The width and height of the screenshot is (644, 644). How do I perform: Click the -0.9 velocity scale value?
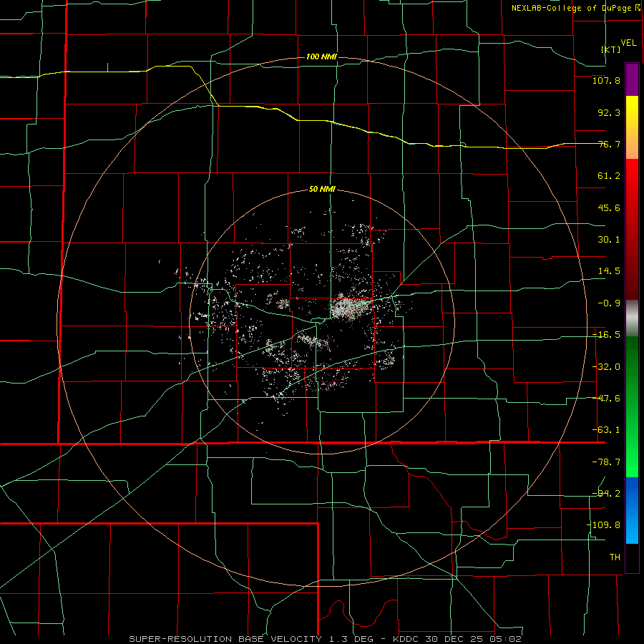click(609, 303)
